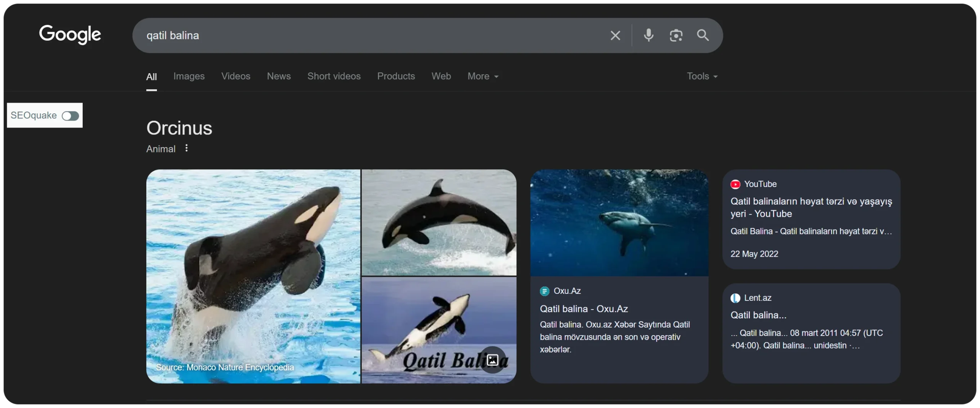Viewport: 980px width, 408px height.
Task: Click the YouTube favicon on the video card
Action: click(x=735, y=184)
